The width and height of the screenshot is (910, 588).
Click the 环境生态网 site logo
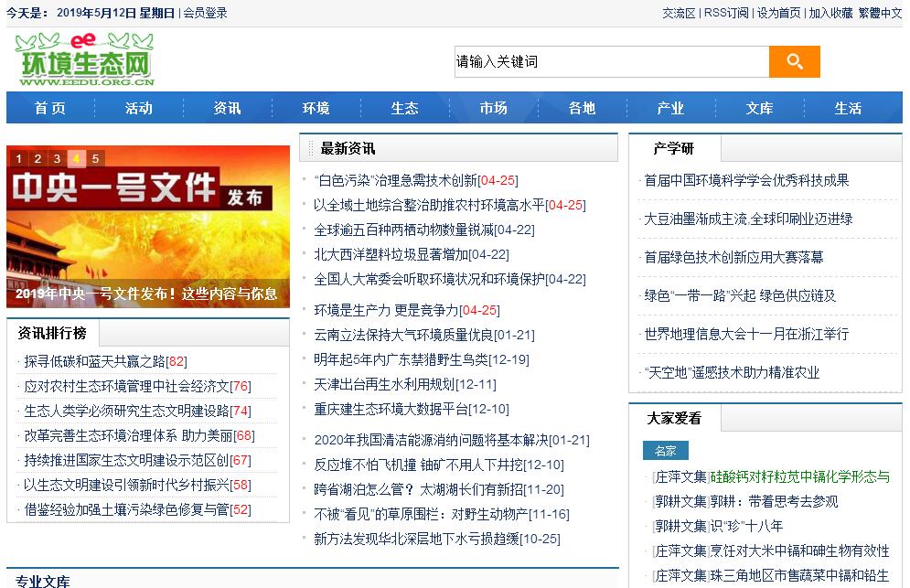point(84,59)
